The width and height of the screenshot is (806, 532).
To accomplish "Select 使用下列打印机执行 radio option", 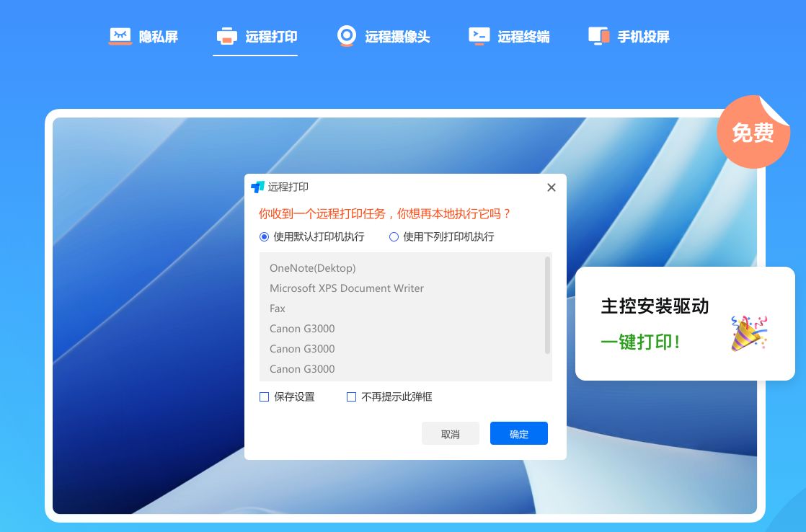I will coord(394,236).
